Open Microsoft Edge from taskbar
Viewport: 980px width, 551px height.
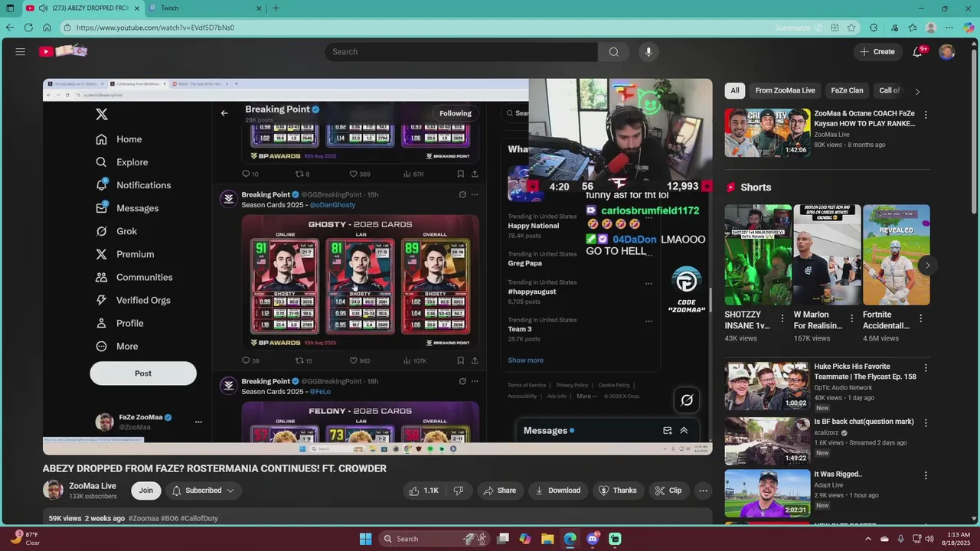[570, 539]
